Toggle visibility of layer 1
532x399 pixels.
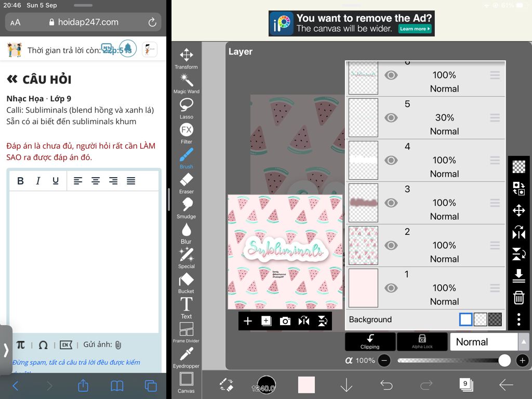(x=391, y=288)
